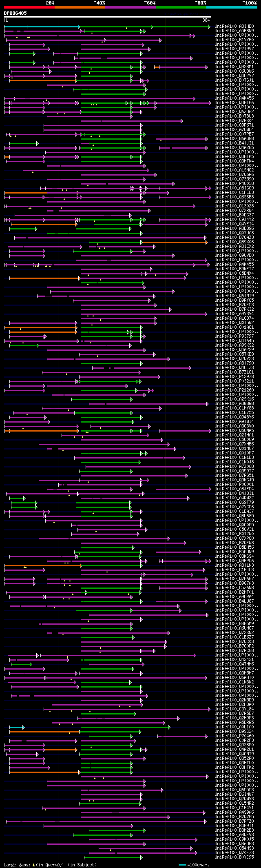This screenshot has height=868, width=261.
Task: Select the UniRef100_B9NFT7 label
Action: point(234,269)
